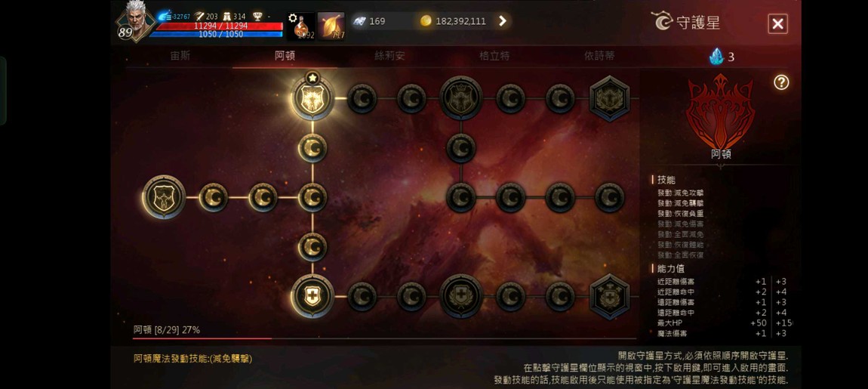Viewport: 868px width, 389px height.
Task: Open the hexagonal crest node at top right
Action: pos(609,99)
